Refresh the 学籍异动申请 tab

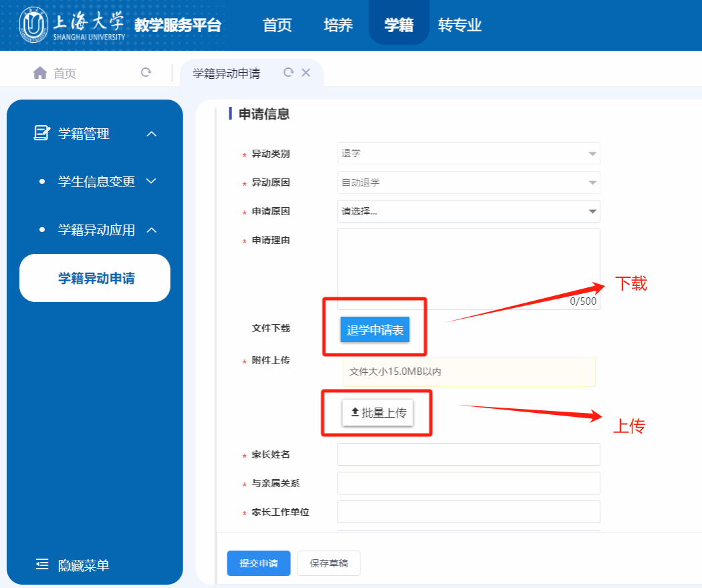pos(289,73)
